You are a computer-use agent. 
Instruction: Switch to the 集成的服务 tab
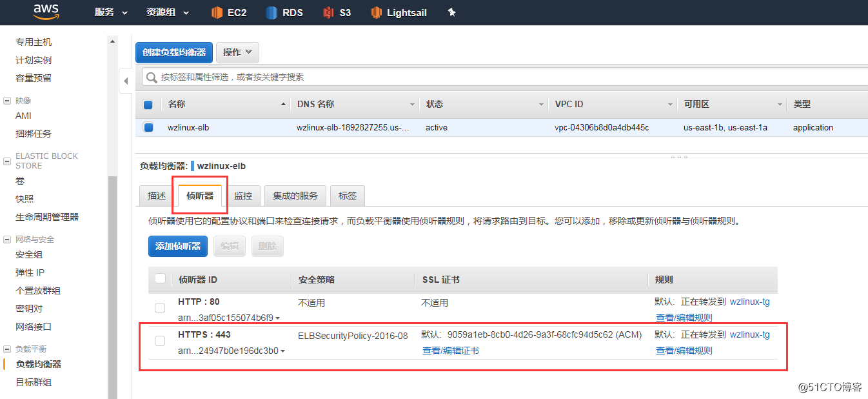pos(295,196)
